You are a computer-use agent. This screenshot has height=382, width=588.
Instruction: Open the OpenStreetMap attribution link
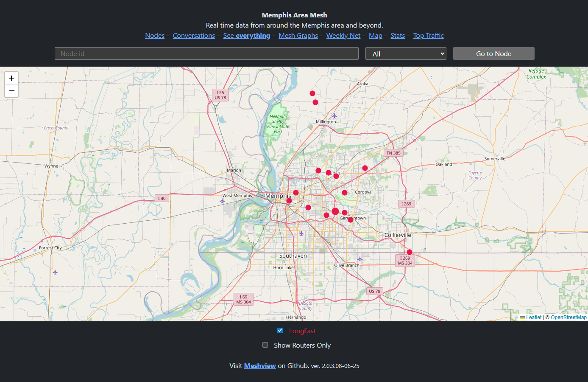(x=568, y=317)
